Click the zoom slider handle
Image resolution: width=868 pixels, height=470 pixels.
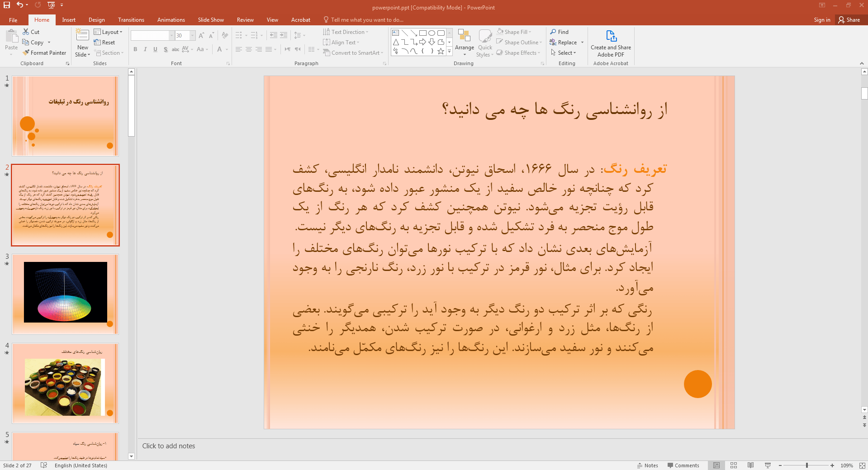tap(807, 465)
